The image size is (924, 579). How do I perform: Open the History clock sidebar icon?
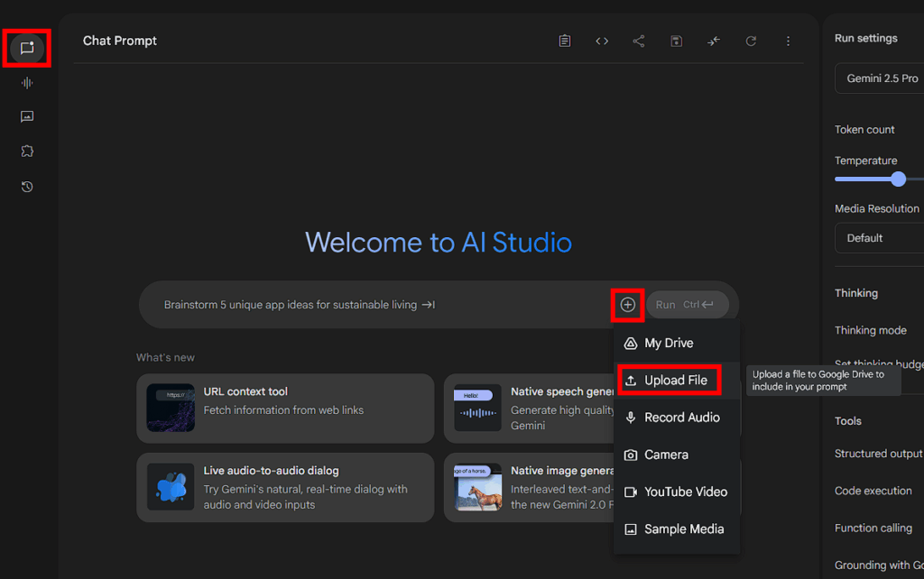click(27, 187)
